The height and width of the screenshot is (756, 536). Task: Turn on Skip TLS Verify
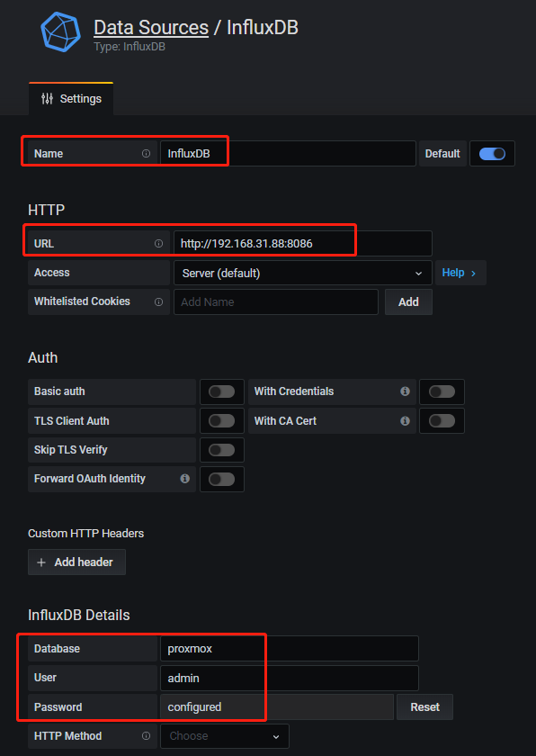[221, 449]
